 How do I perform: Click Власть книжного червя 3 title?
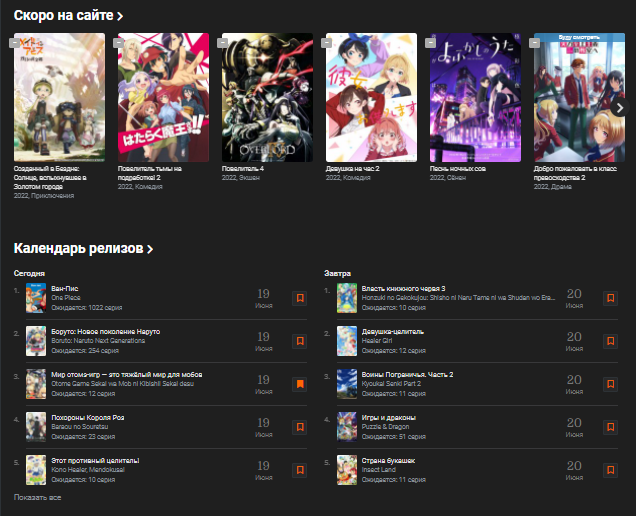(404, 288)
